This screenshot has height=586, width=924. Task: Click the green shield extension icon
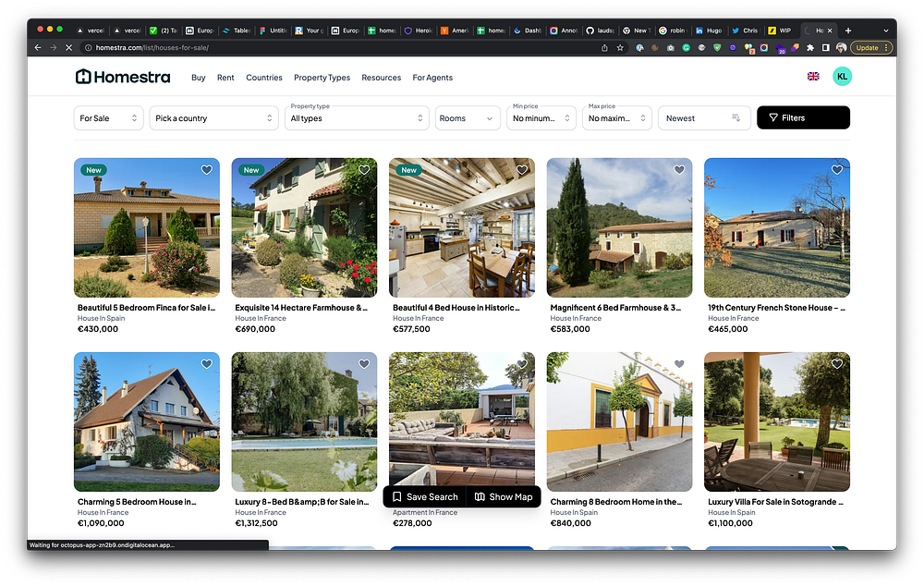(717, 48)
